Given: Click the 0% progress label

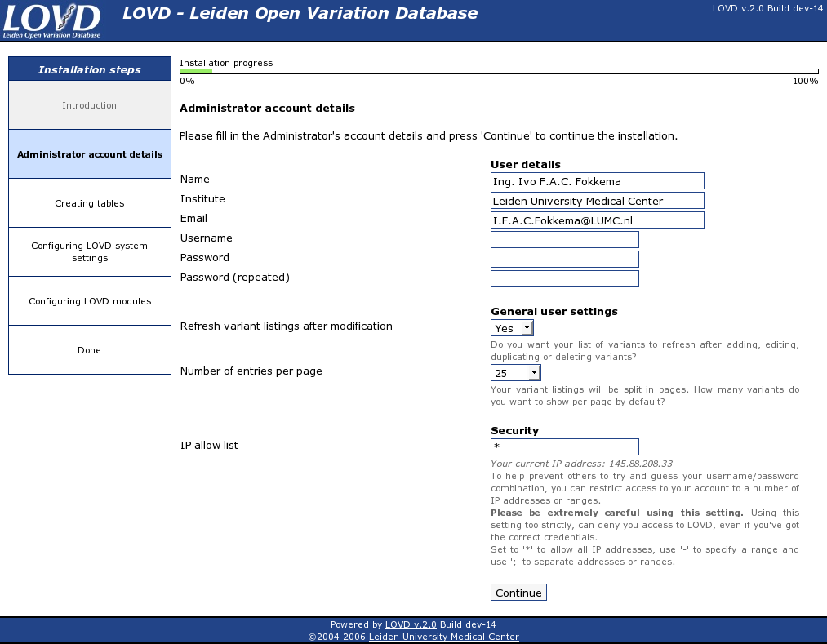Looking at the screenshot, I should click(187, 81).
